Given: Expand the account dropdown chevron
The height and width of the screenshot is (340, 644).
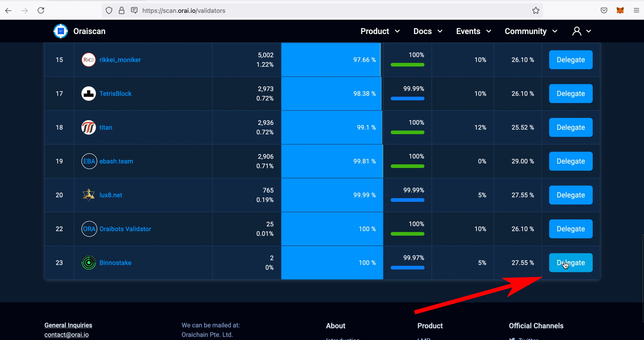Looking at the screenshot, I should tap(589, 31).
